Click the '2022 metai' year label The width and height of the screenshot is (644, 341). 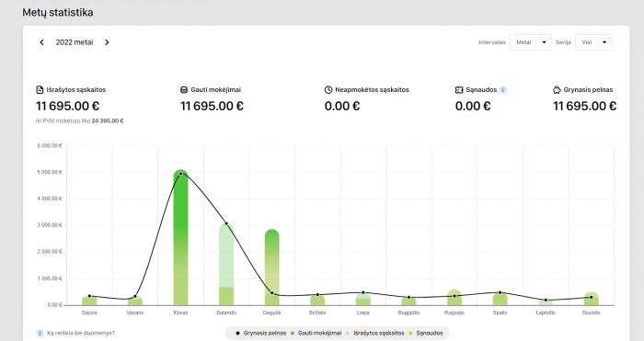pyautogui.click(x=75, y=42)
